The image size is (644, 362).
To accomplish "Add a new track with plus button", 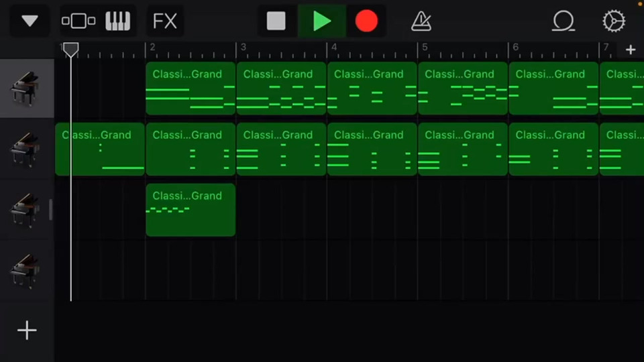I will pos(27,330).
